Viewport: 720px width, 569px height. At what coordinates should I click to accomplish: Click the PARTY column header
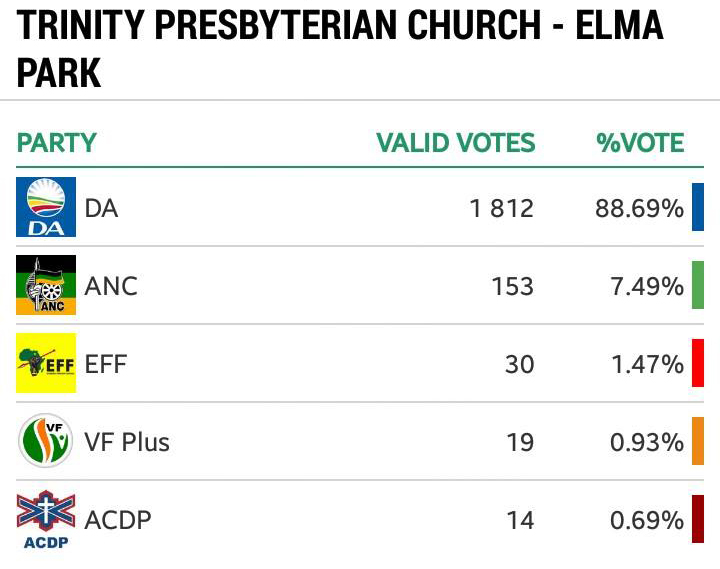coord(56,143)
